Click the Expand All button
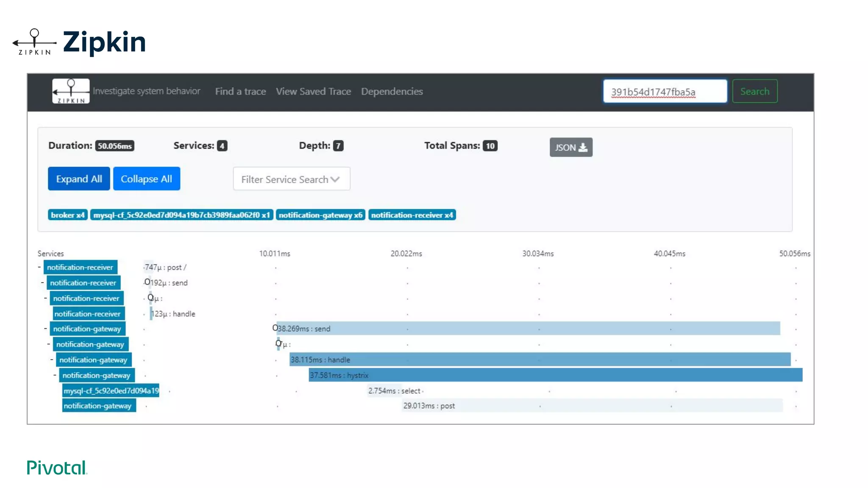Viewport: 868px width, 488px height. (79, 179)
